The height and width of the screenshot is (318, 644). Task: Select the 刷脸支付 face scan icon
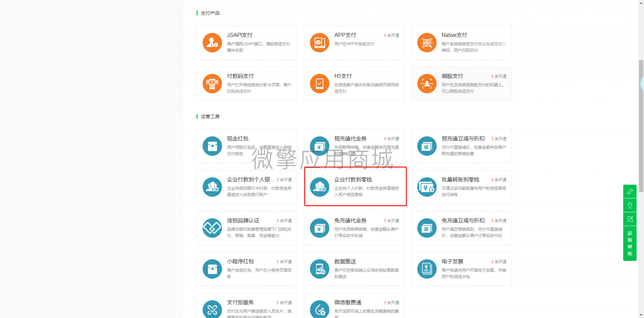tap(427, 83)
